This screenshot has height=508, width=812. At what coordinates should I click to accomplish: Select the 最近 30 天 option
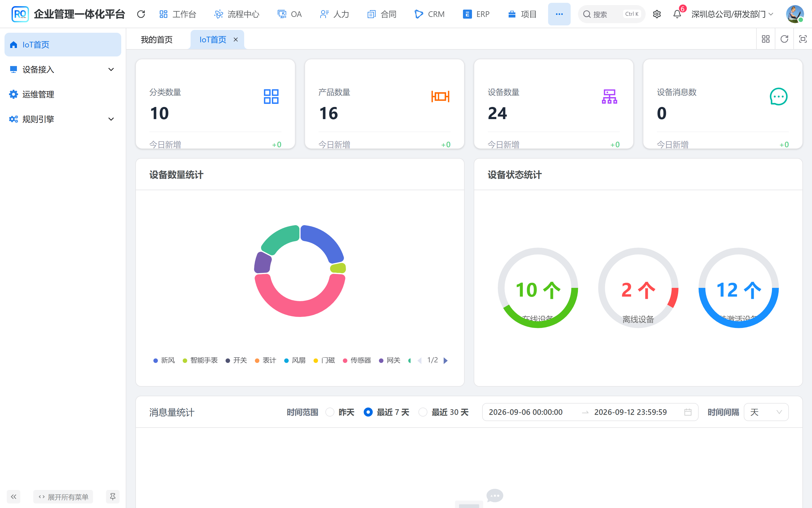pyautogui.click(x=443, y=412)
